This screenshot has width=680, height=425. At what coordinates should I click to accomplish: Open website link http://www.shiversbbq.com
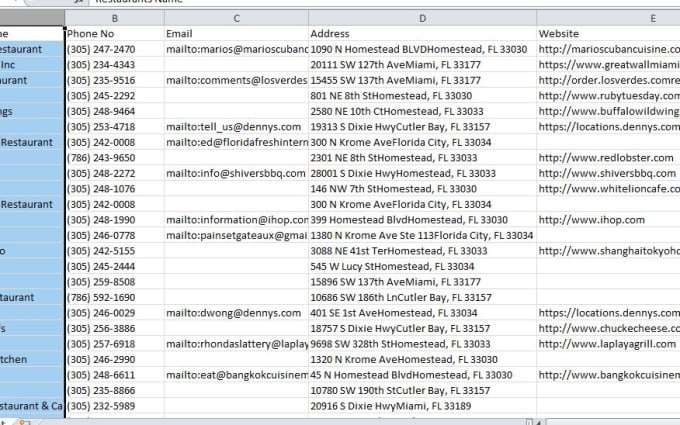click(x=608, y=173)
